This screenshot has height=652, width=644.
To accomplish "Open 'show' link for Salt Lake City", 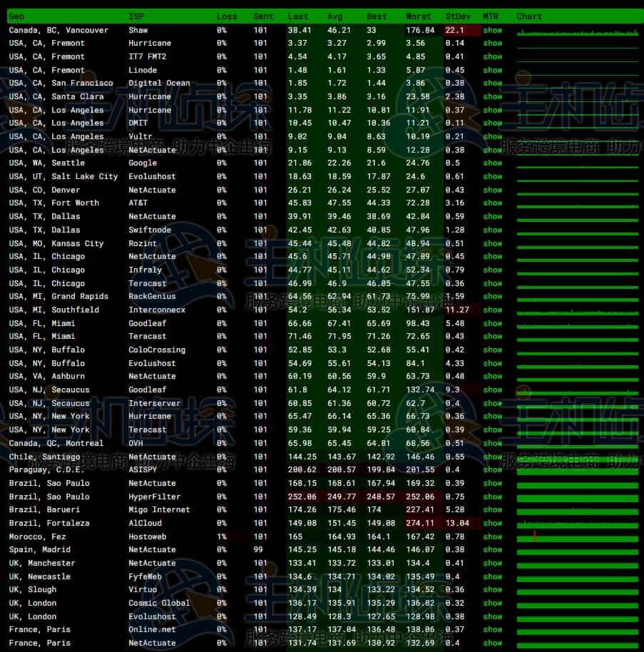I will coord(493,177).
